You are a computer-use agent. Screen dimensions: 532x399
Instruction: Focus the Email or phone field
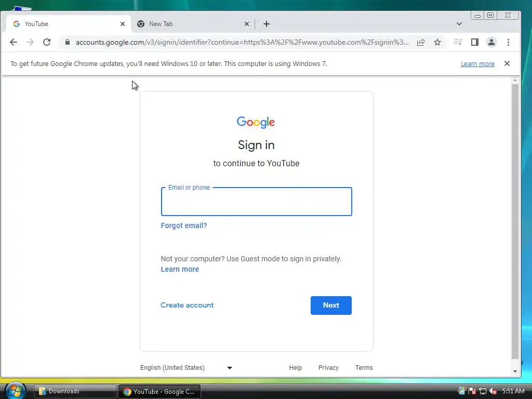[x=257, y=202]
